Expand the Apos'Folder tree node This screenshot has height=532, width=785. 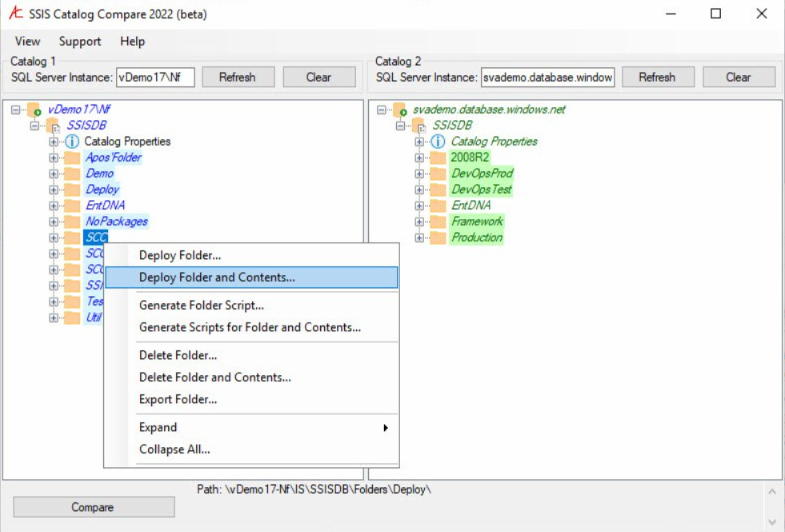pyautogui.click(x=54, y=158)
